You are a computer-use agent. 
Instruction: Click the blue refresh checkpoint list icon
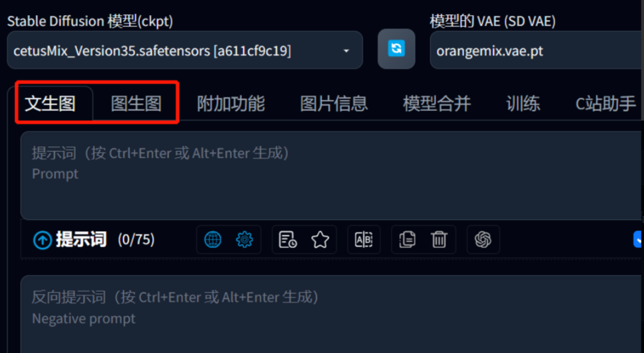pos(396,49)
